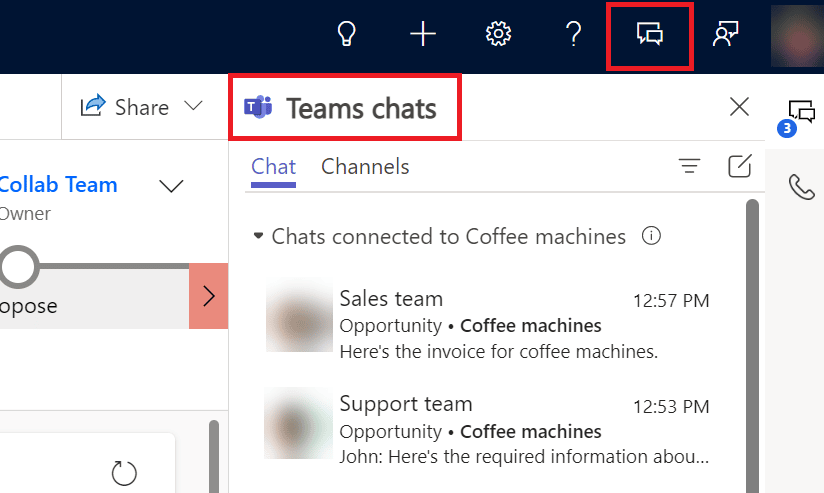824x493 pixels.
Task: Click info icon beside Coffee machines heading
Action: click(x=651, y=235)
